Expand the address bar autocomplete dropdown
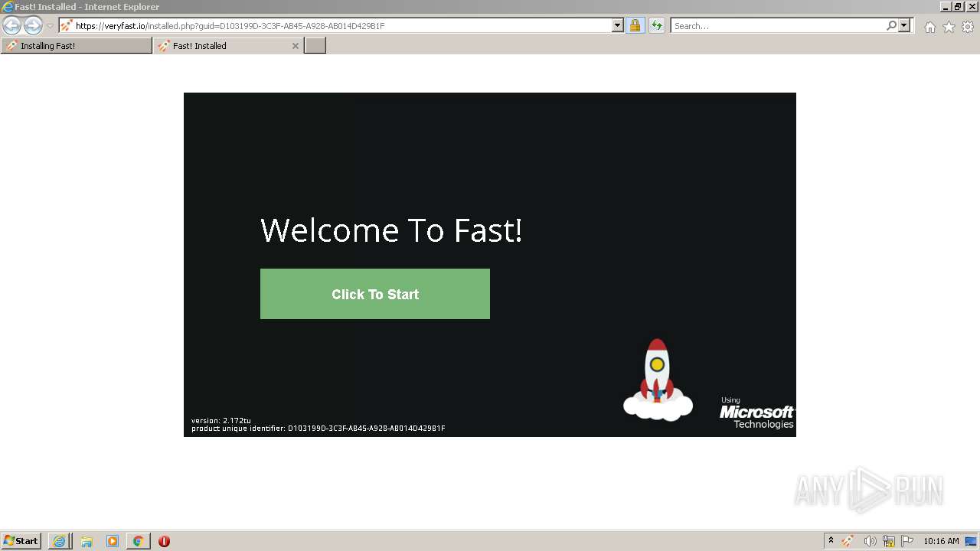Image resolution: width=980 pixels, height=551 pixels. click(618, 26)
